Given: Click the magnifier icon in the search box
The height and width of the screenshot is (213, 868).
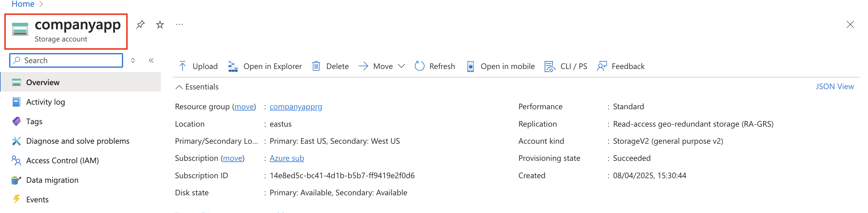Looking at the screenshot, I should coord(16,60).
